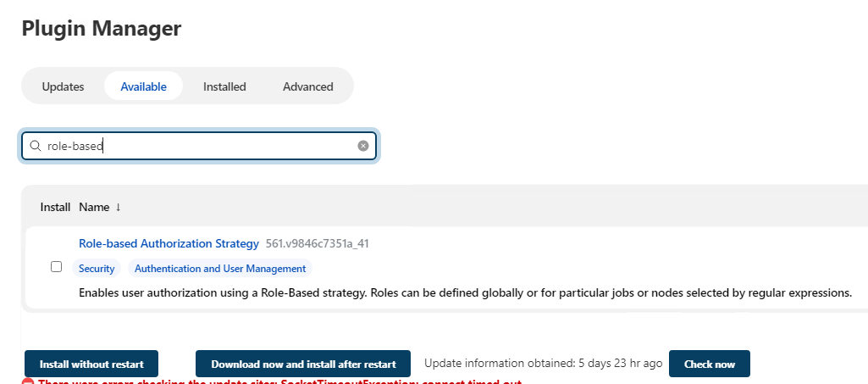Click the sort arrow beside Name

point(119,207)
